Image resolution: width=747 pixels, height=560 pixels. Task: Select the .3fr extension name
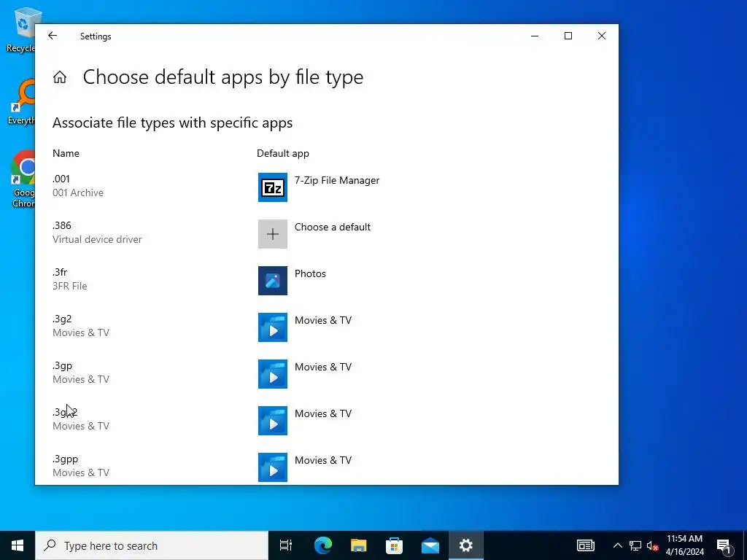[x=60, y=272]
